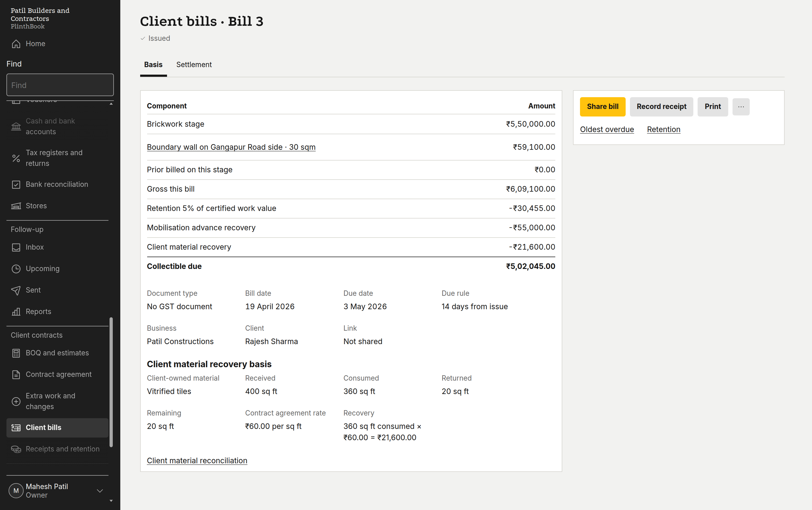Click the ₹60.00 per sq ft rate
The width and height of the screenshot is (812, 510).
273,427
